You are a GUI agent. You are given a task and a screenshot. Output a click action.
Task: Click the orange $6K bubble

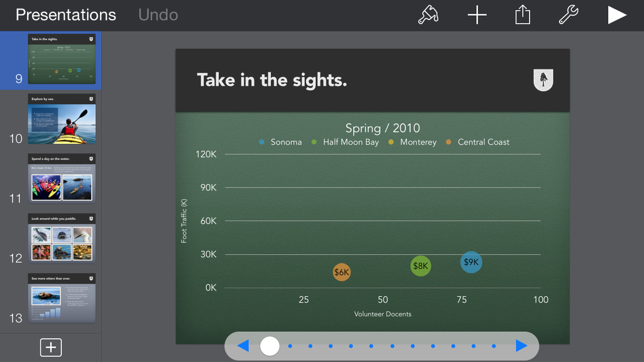pos(342,272)
